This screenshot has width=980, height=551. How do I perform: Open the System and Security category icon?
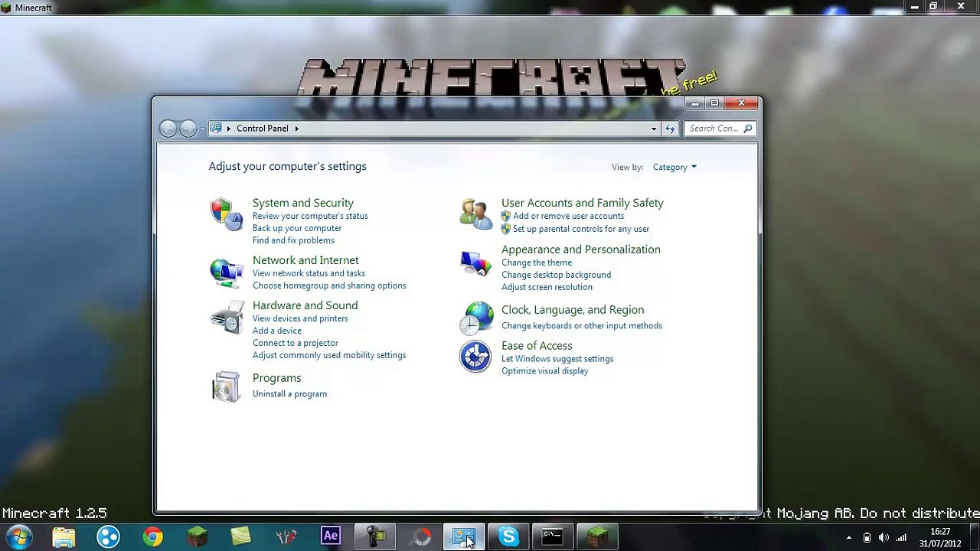pyautogui.click(x=226, y=214)
